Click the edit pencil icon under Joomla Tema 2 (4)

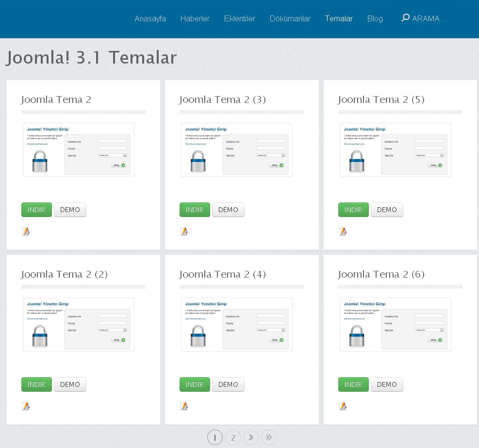pos(184,406)
